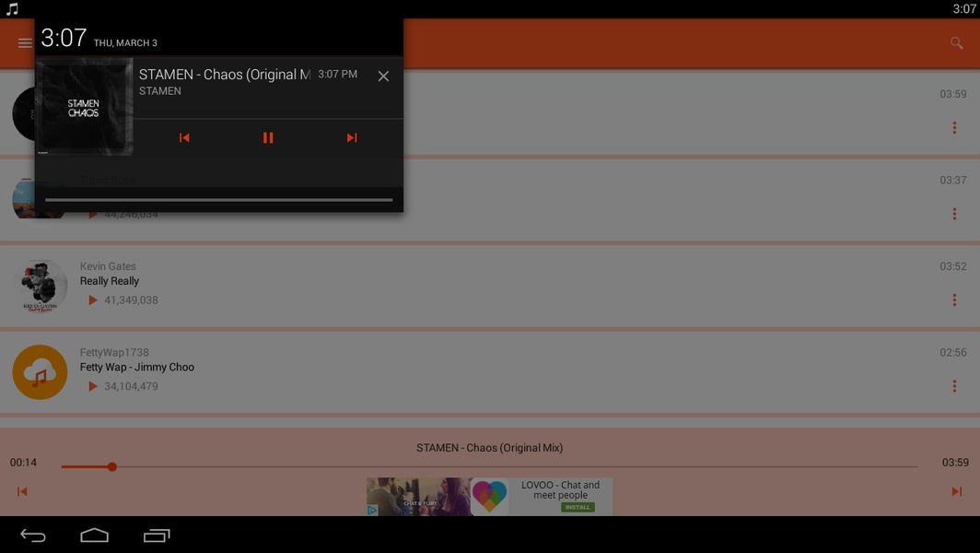The width and height of the screenshot is (980, 553).
Task: Open the Kevin Gates artist name
Action: tap(108, 265)
